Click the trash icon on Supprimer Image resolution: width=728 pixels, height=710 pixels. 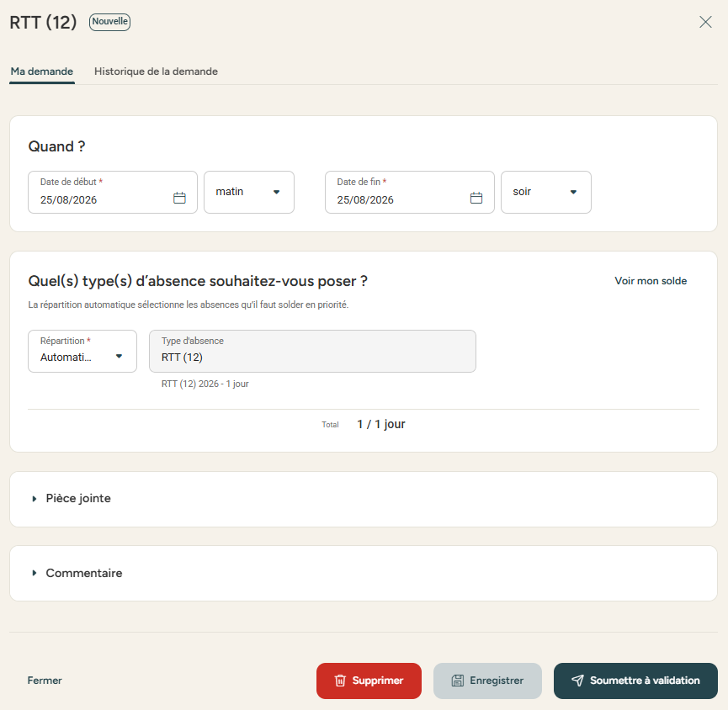pos(340,681)
